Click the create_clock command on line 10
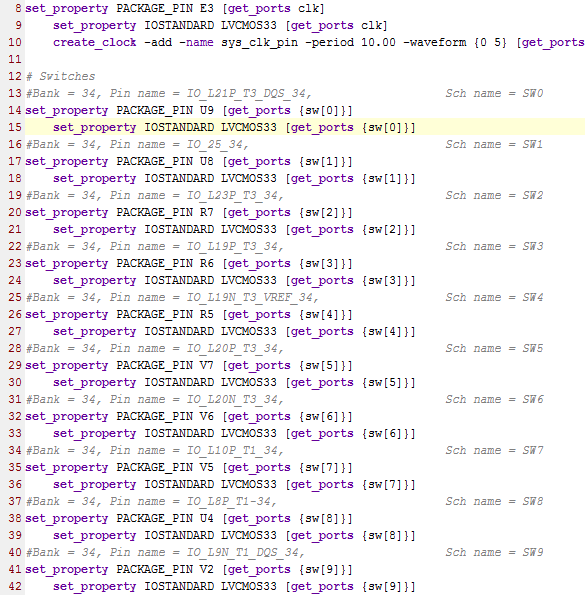Image resolution: width=585 pixels, height=595 pixels. click(94, 42)
